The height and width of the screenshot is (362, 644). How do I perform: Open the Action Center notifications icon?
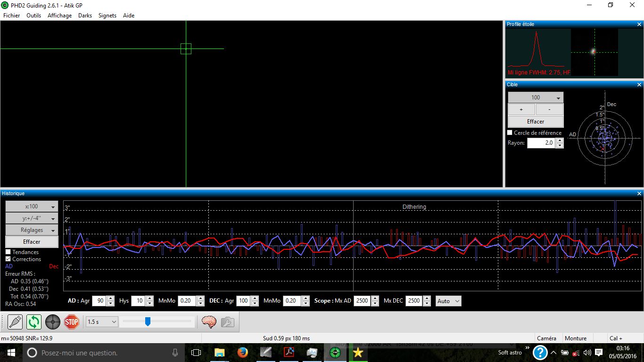tap(599, 353)
